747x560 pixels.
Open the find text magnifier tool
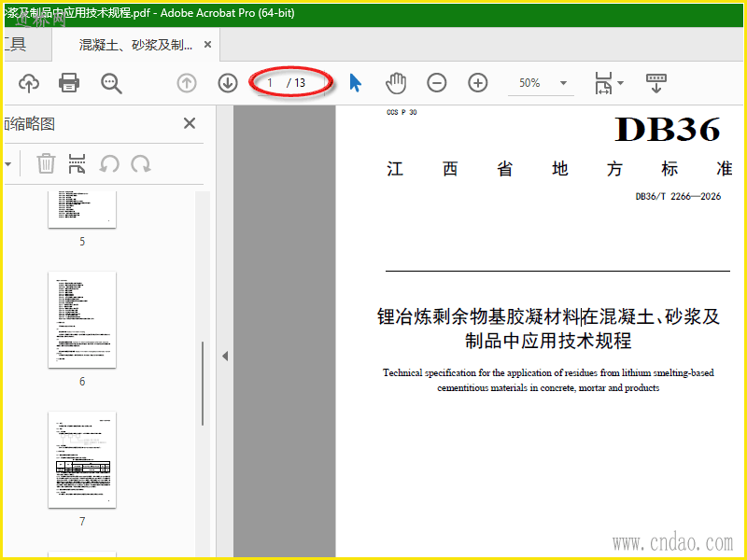[111, 83]
